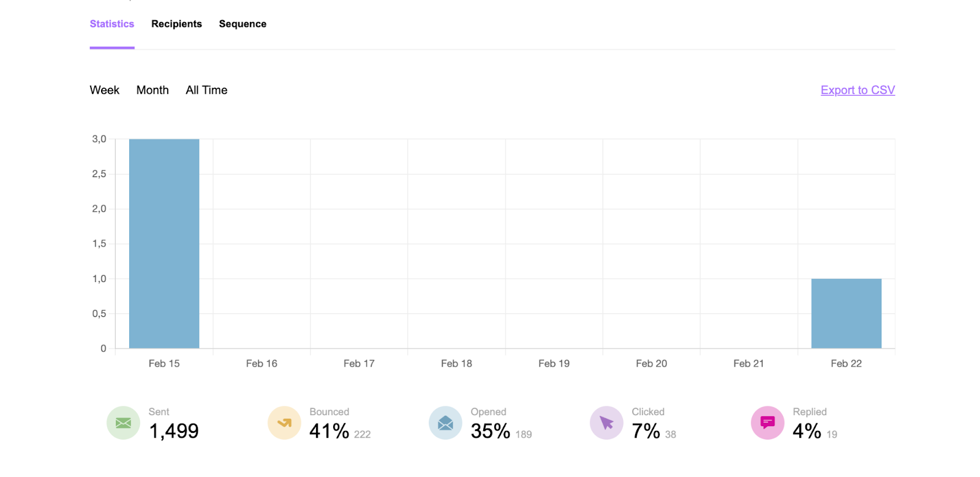Click the Export to CSV link
This screenshot has width=980, height=477.
[x=858, y=90]
